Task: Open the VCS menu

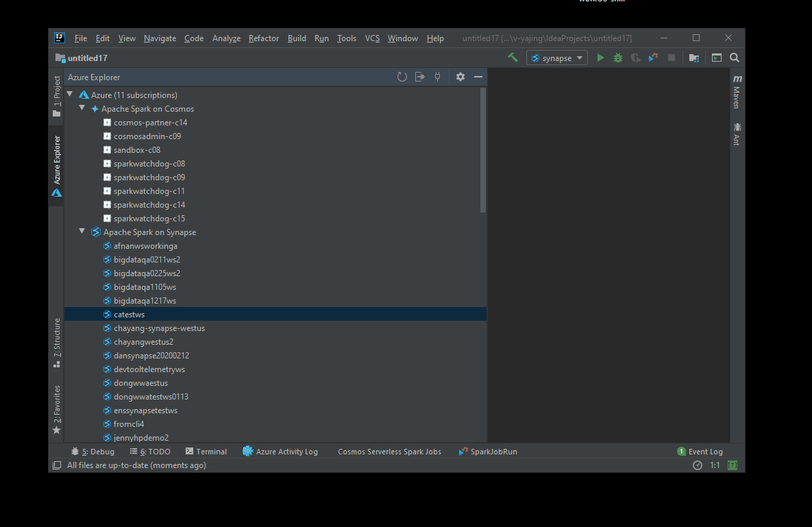Action: (x=372, y=38)
